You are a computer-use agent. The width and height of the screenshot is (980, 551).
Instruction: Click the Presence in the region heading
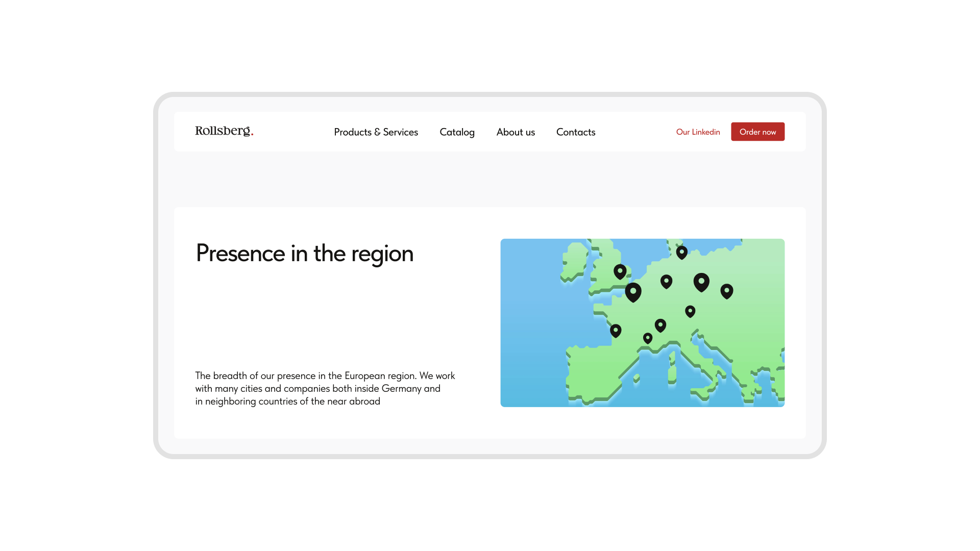304,253
